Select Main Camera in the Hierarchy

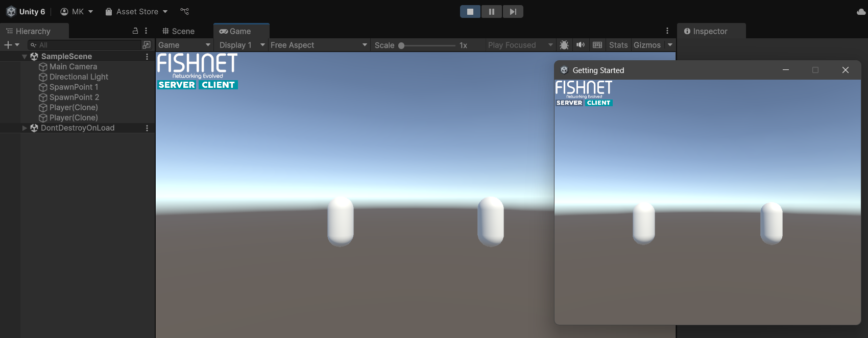(73, 66)
